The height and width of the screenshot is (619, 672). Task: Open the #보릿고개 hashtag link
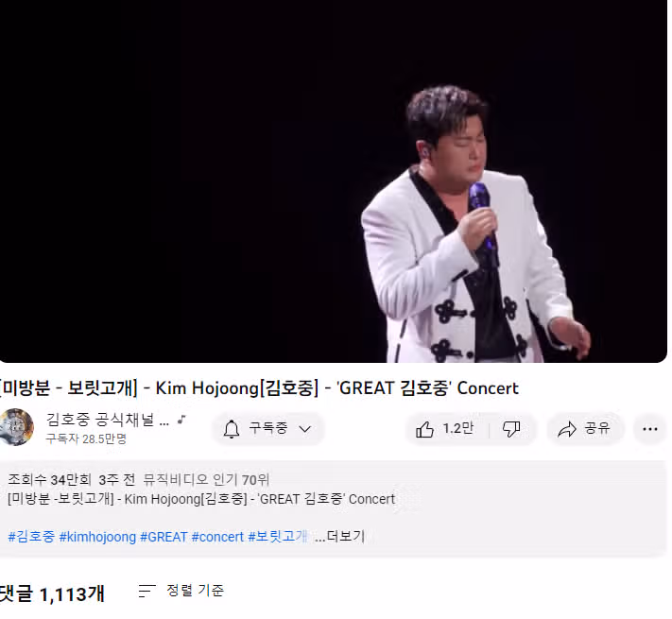tap(278, 537)
